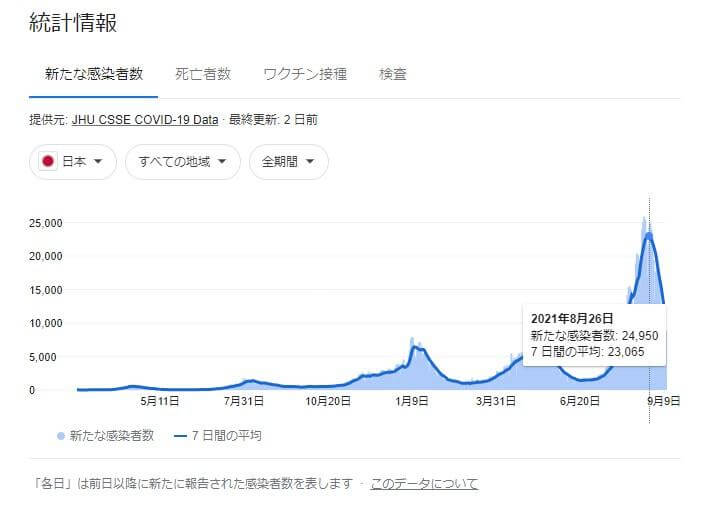Click the 3月31日 axis label
This screenshot has height=506, width=707.
tap(496, 401)
